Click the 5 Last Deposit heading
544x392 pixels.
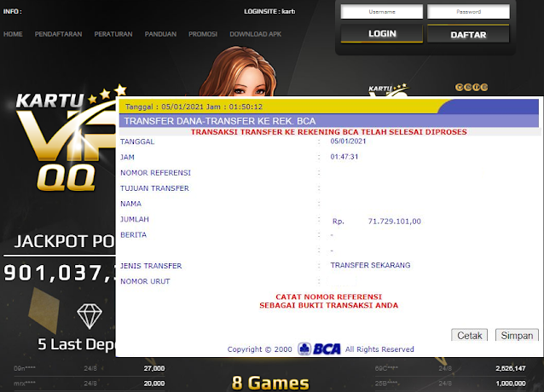coord(77,344)
